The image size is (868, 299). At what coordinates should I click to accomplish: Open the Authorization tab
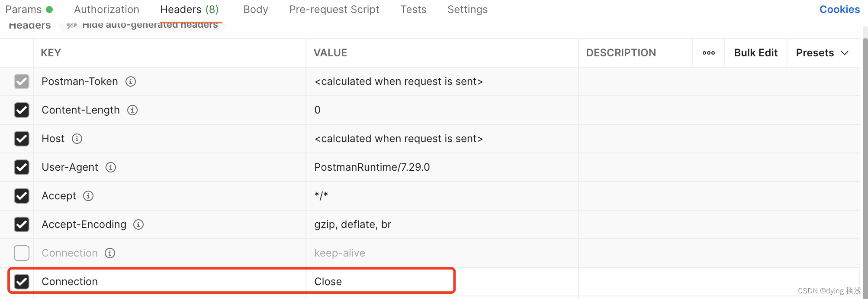pos(106,10)
